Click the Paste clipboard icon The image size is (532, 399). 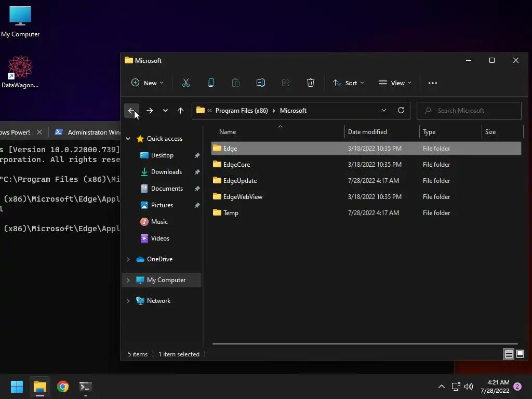236,83
